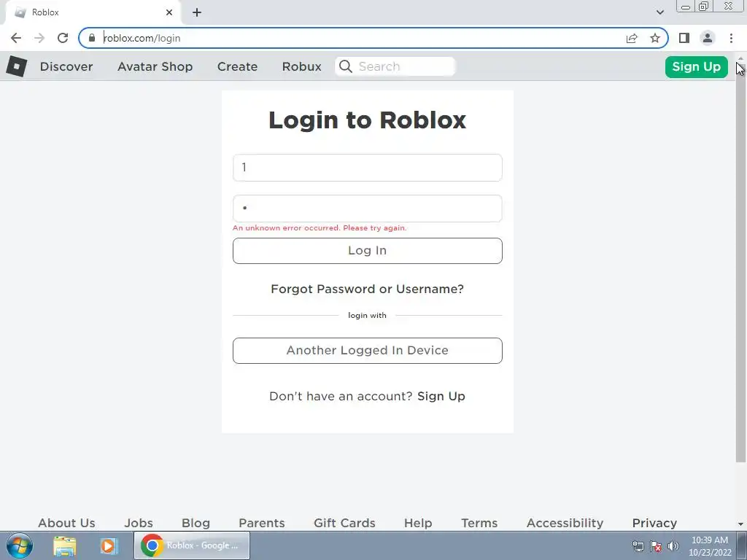The image size is (747, 560).
Task: Open About Us footer link
Action: 66,523
